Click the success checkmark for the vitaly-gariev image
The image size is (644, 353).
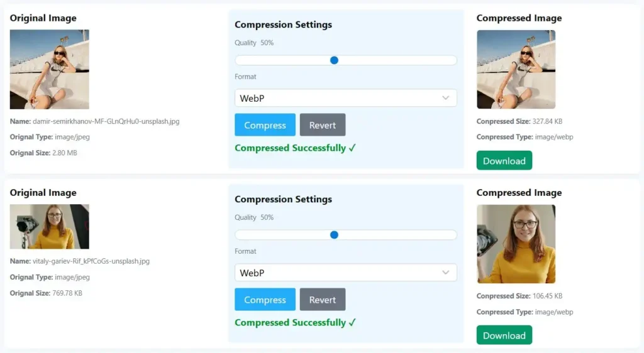tap(352, 323)
